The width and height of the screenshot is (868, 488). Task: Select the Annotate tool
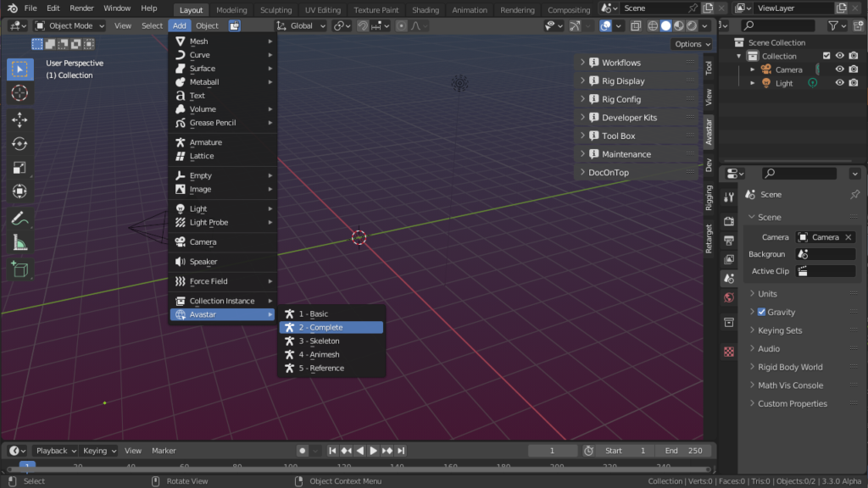point(19,219)
